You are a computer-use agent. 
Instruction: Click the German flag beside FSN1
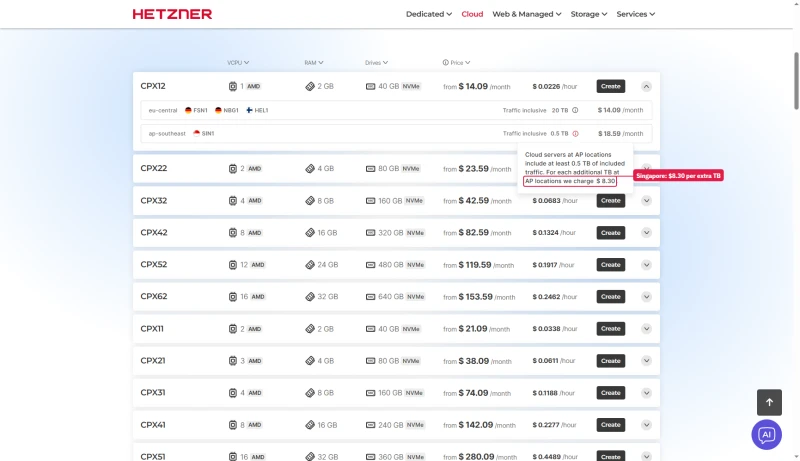click(188, 110)
